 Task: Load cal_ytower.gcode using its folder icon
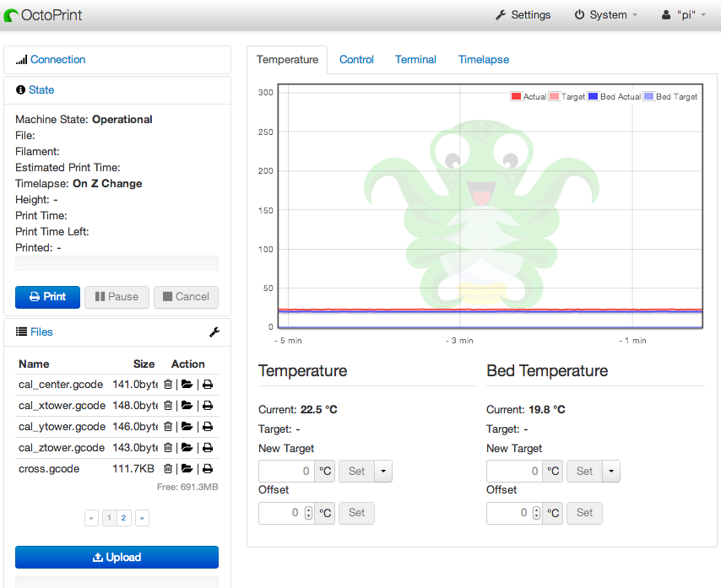pyautogui.click(x=187, y=427)
